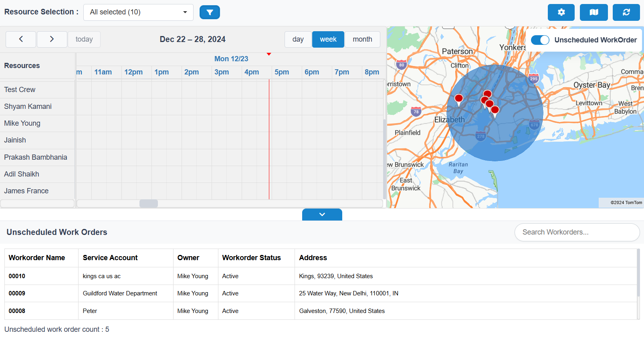The image size is (644, 339).
Task: Click the 8pm time slot header
Action: (x=372, y=72)
